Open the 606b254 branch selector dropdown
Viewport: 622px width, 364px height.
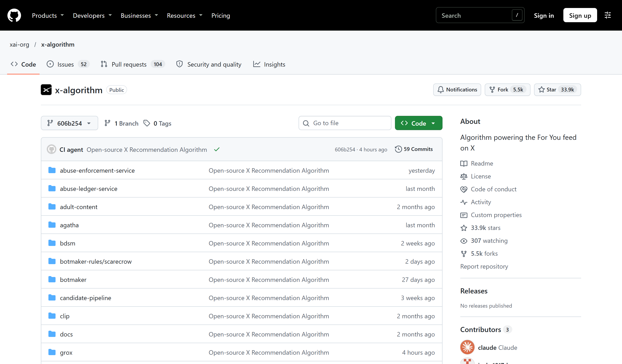[69, 123]
